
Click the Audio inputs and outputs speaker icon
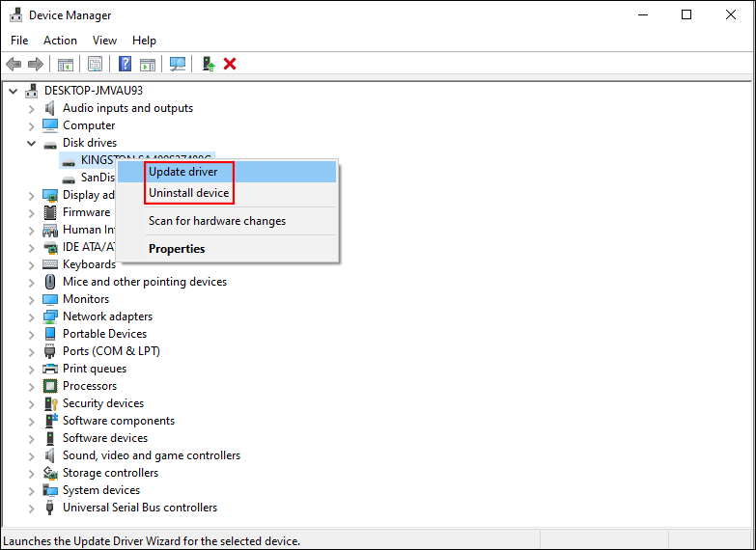pos(49,108)
